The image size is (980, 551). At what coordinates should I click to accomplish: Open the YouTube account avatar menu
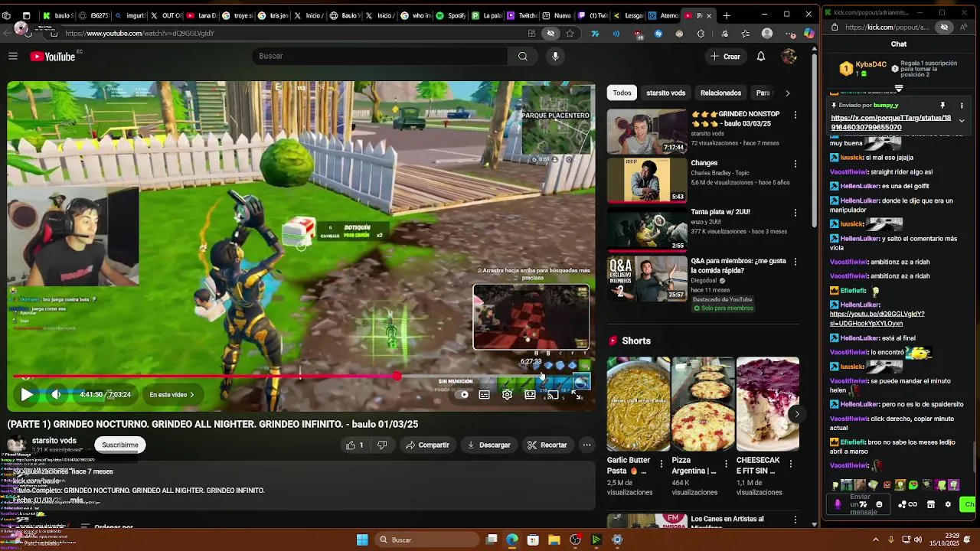tap(789, 56)
